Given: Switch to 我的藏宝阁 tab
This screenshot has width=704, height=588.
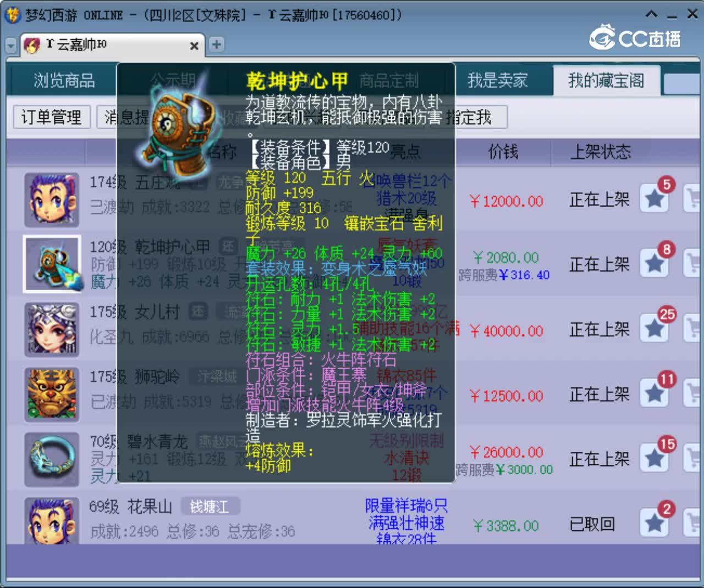Looking at the screenshot, I should pos(606,81).
